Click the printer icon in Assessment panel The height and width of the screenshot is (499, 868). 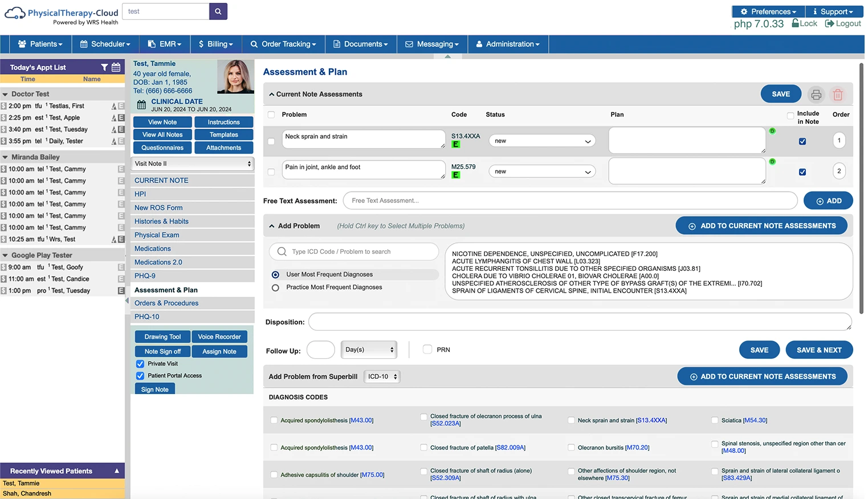click(x=816, y=94)
